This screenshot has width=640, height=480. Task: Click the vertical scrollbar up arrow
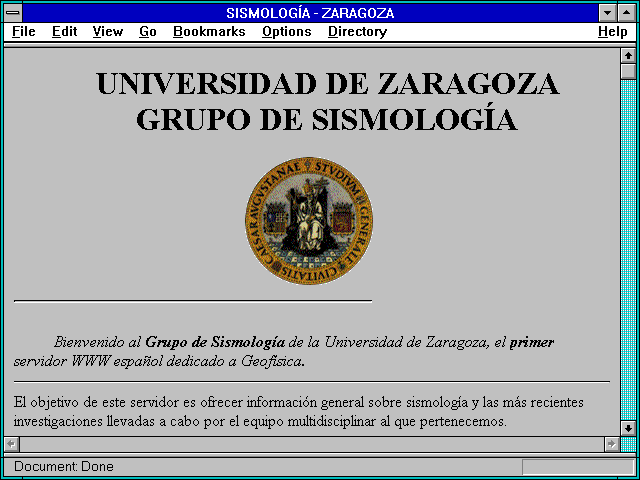click(628, 56)
